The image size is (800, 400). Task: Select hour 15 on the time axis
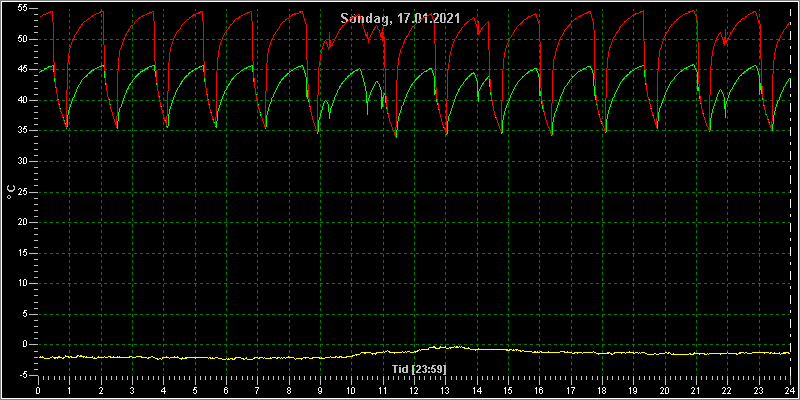click(x=508, y=391)
